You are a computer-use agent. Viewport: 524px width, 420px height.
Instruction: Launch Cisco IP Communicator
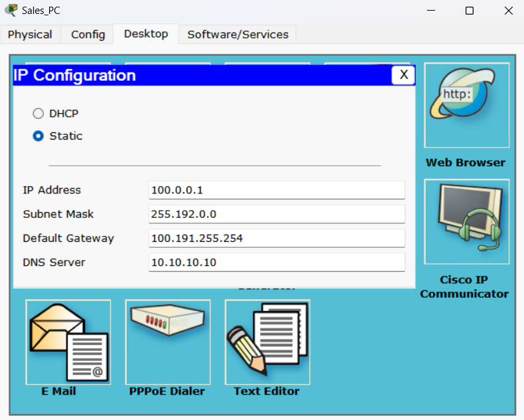pyautogui.click(x=466, y=222)
